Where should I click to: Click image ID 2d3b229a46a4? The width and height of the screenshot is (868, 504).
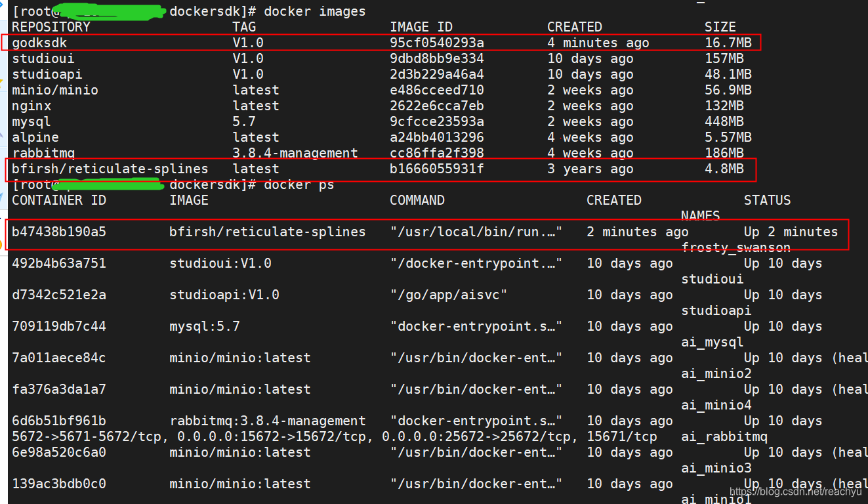coord(437,74)
